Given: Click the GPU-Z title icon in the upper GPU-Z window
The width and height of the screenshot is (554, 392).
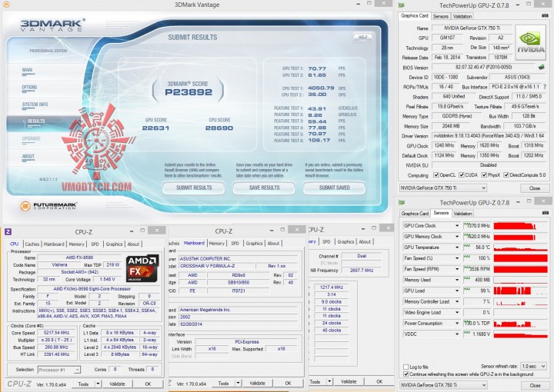Looking at the screenshot, I should 402,5.
